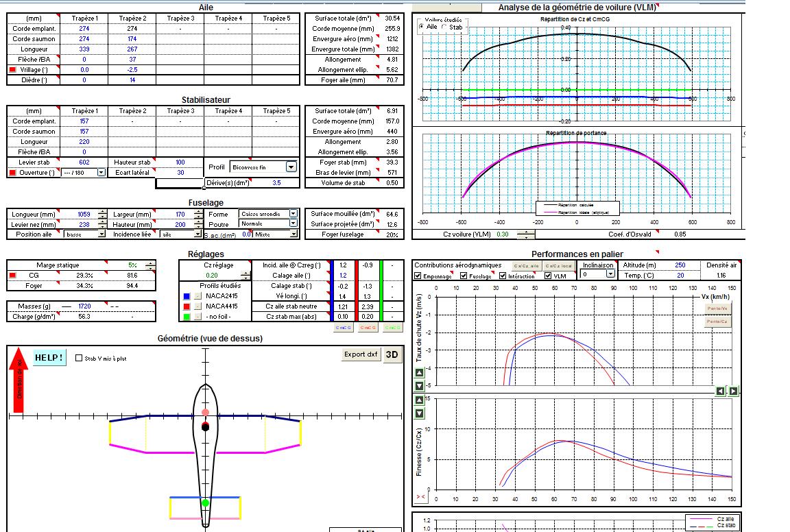
Task: Open the Position aile dropdown
Action: (x=102, y=234)
